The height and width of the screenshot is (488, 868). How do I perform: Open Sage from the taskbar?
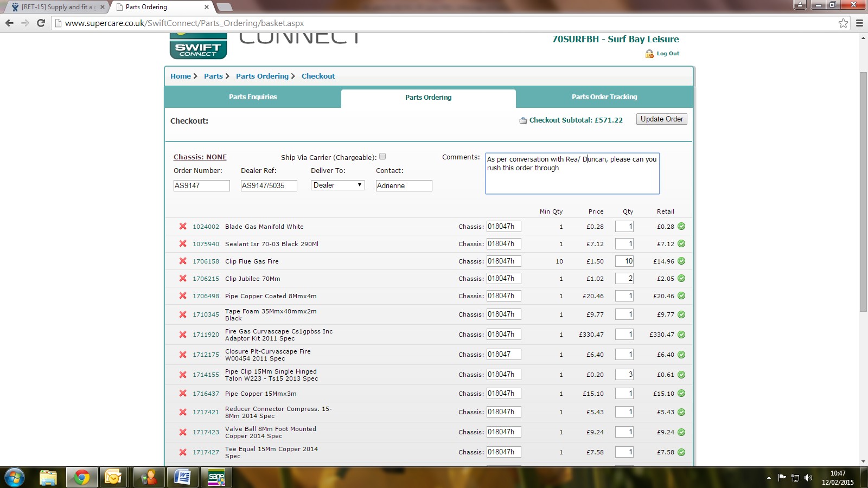click(x=216, y=477)
